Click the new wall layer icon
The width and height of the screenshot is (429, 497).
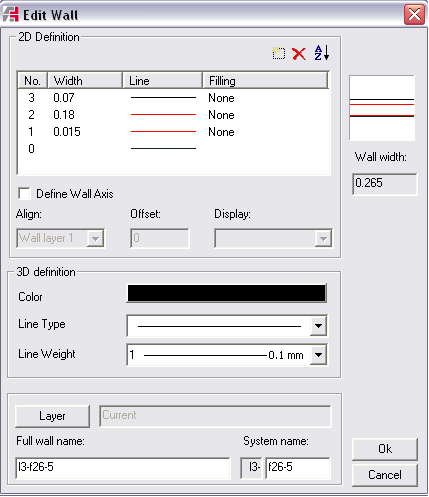pos(279,53)
